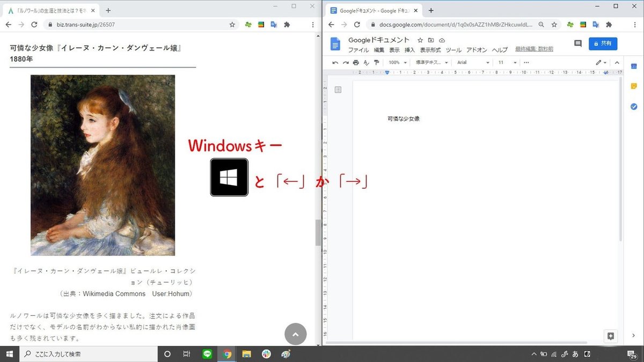Viewport: 644px width, 362px height.
Task: Click the undo icon in the Docs toolbar
Action: point(335,63)
